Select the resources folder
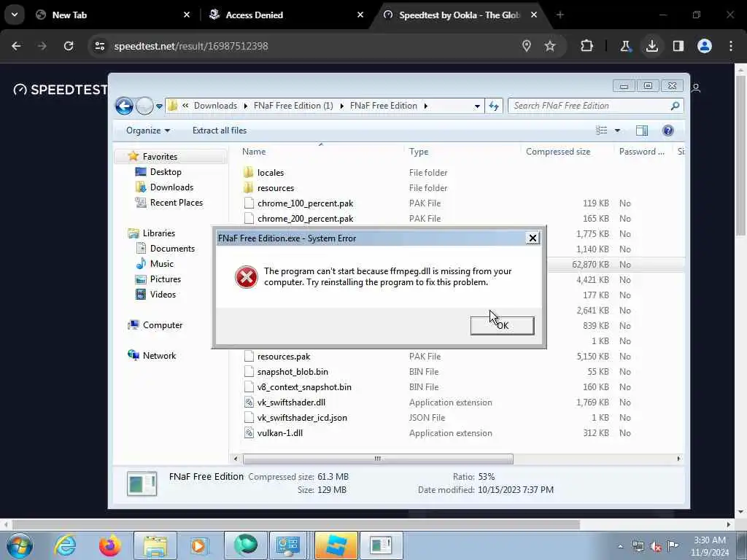747x560 pixels. (x=275, y=187)
